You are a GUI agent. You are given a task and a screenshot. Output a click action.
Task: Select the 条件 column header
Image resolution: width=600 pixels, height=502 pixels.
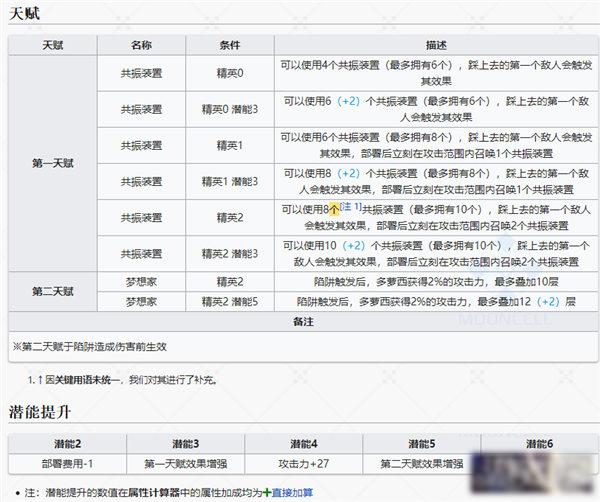[230, 45]
